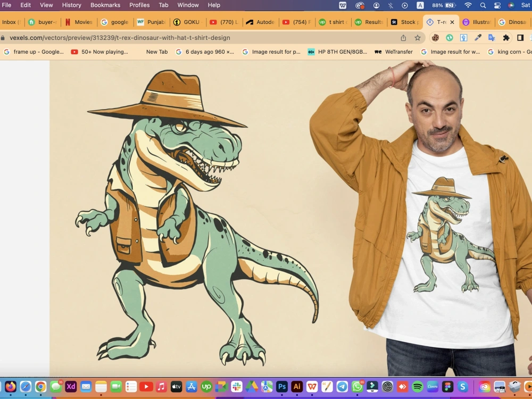Open Adobe XD in the Dock
The height and width of the screenshot is (399, 532).
[x=71, y=386]
